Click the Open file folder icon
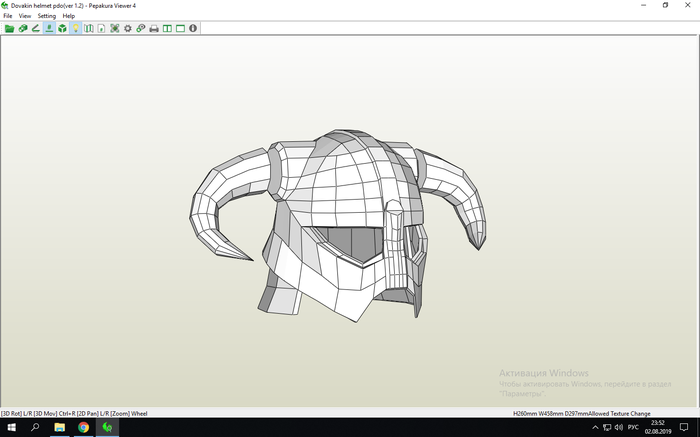700x437 pixels. [x=9, y=28]
